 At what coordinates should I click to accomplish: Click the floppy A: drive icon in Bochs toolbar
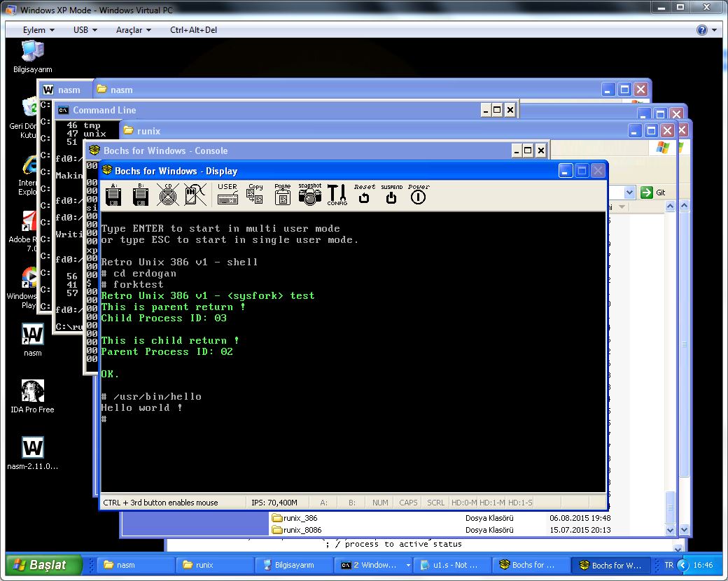point(113,195)
